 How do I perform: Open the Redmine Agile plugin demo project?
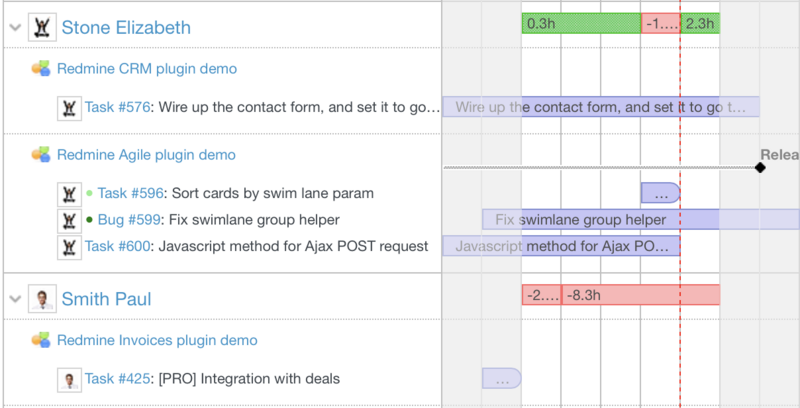coord(146,155)
